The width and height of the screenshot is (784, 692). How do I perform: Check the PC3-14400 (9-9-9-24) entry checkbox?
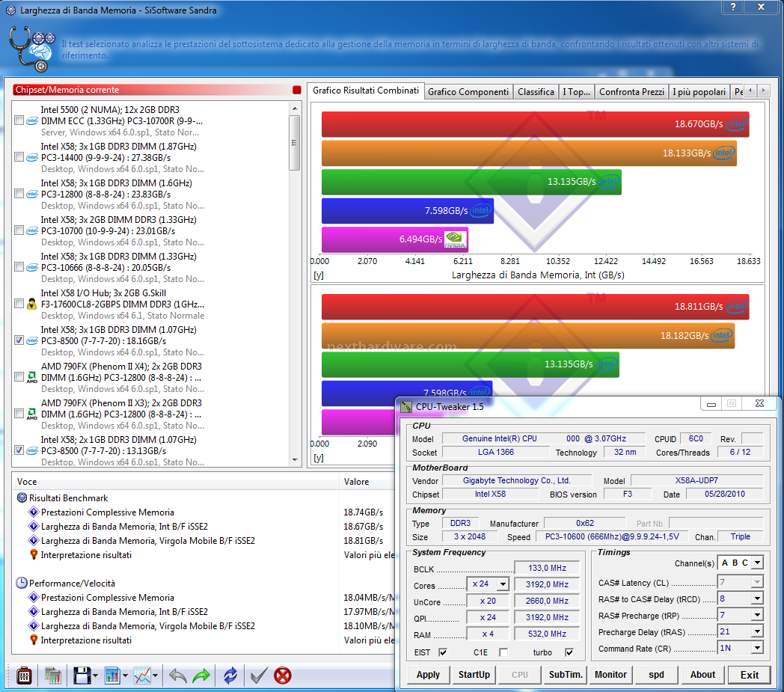click(19, 157)
